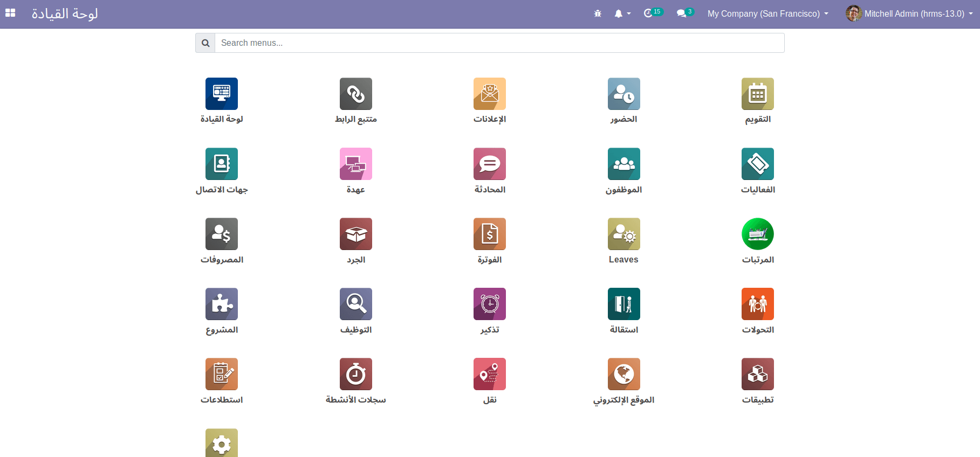Open Mitchell Admin user menu

coord(909,13)
